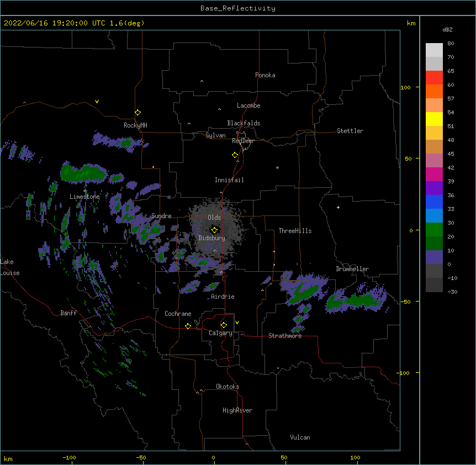Image resolution: width=476 pixels, height=465 pixels.
Task: Click the yellow V marker east of Calgary
Action: [x=237, y=323]
